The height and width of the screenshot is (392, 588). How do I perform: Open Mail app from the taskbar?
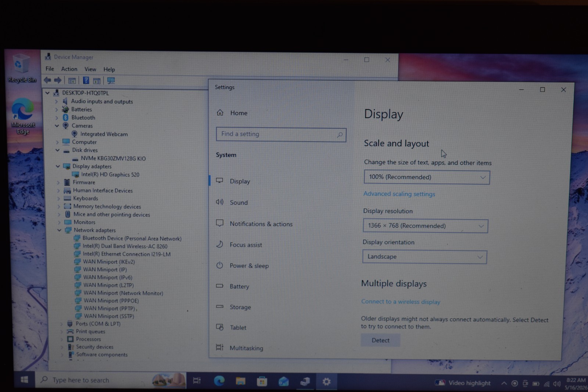tap(283, 382)
